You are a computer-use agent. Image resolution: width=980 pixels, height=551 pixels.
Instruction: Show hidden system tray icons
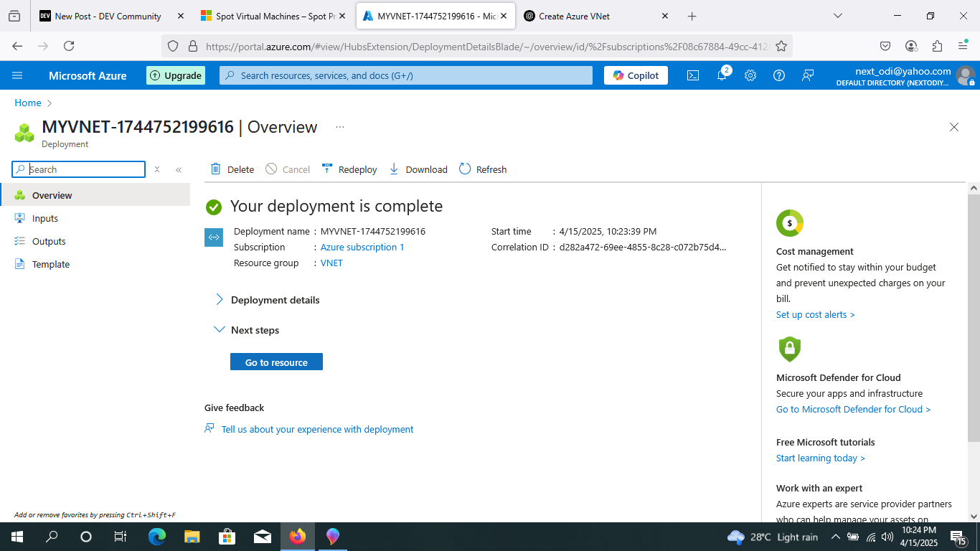(835, 537)
